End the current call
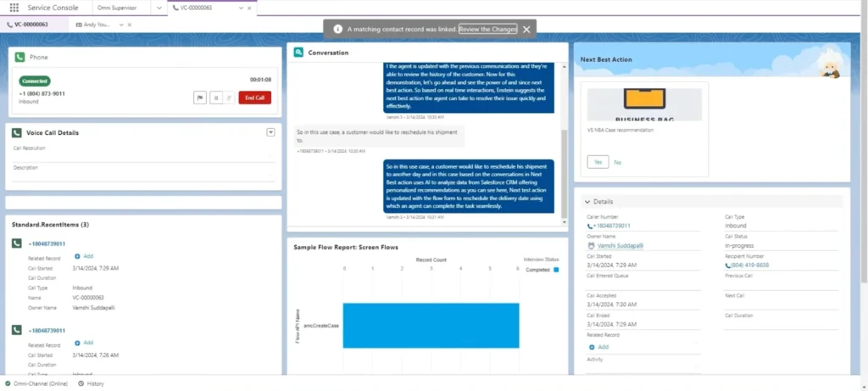 [x=254, y=98]
